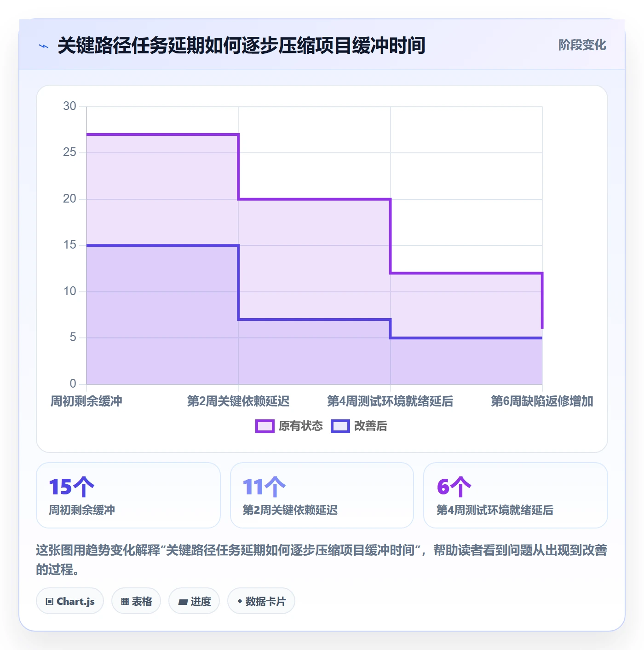Click the y-axis value 0
644x650 pixels.
tap(73, 384)
